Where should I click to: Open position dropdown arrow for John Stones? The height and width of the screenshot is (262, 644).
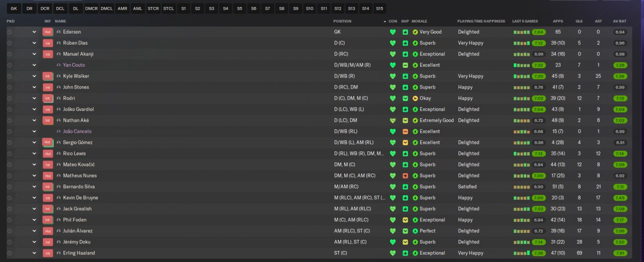(x=34, y=87)
